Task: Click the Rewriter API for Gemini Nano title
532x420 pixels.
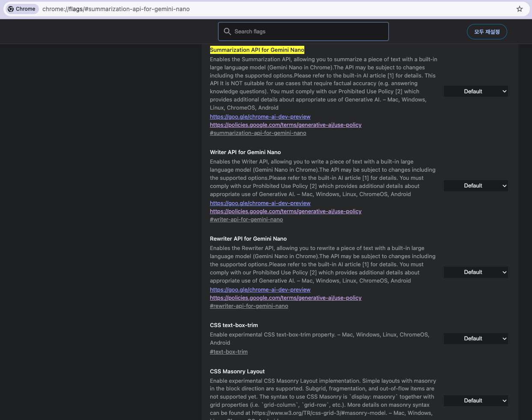Action: pyautogui.click(x=248, y=239)
